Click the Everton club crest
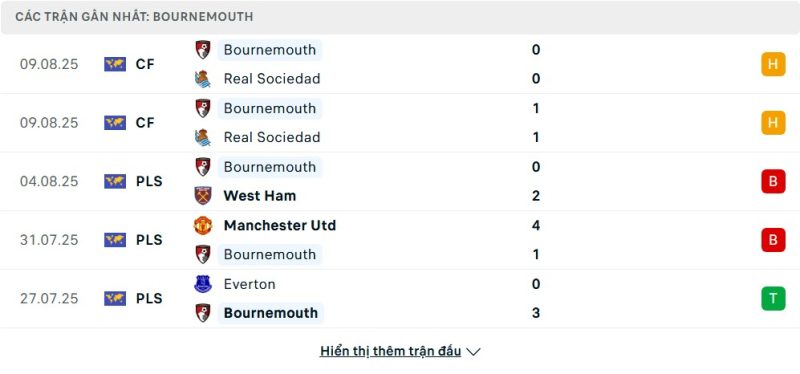Viewport: 800px width, 374px height. point(203,284)
